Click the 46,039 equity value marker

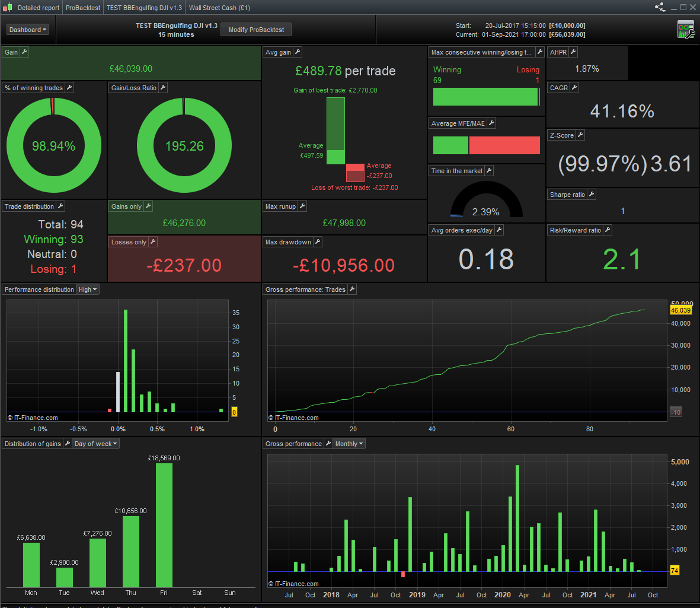[681, 310]
